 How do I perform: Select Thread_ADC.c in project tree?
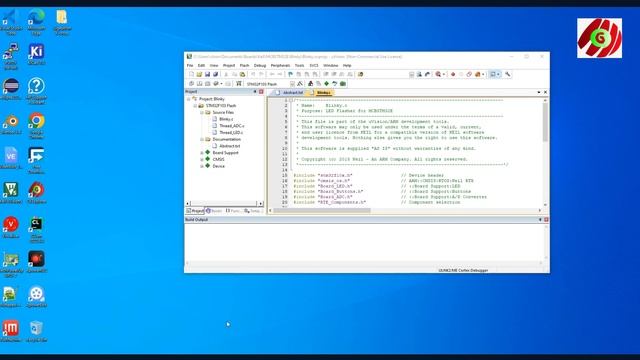coord(232,126)
